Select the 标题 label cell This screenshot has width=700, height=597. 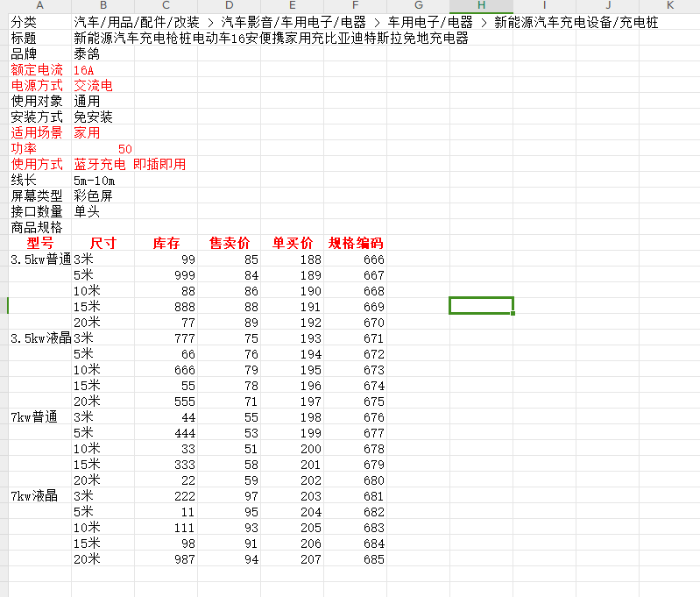[39, 38]
